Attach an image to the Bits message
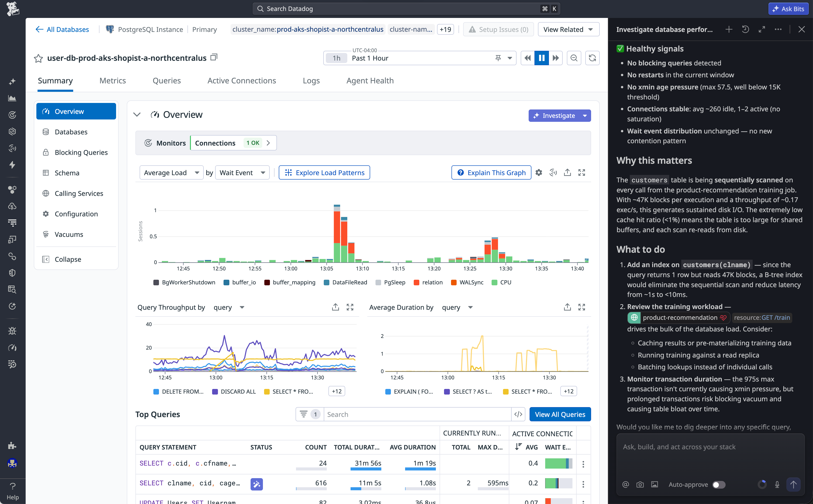Screen dimensions: 813x504 coord(655,485)
